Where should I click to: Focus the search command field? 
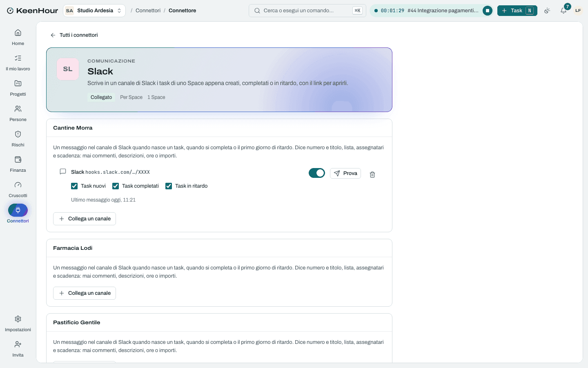tap(307, 11)
